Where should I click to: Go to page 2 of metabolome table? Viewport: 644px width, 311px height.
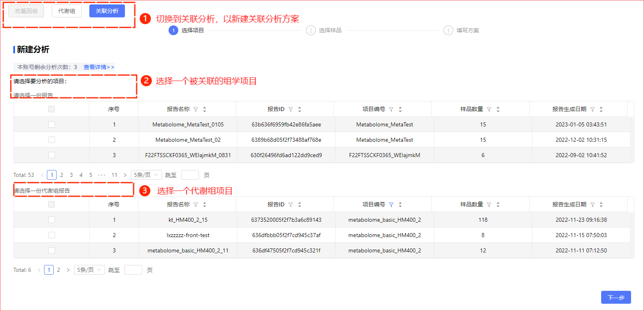click(x=58, y=270)
